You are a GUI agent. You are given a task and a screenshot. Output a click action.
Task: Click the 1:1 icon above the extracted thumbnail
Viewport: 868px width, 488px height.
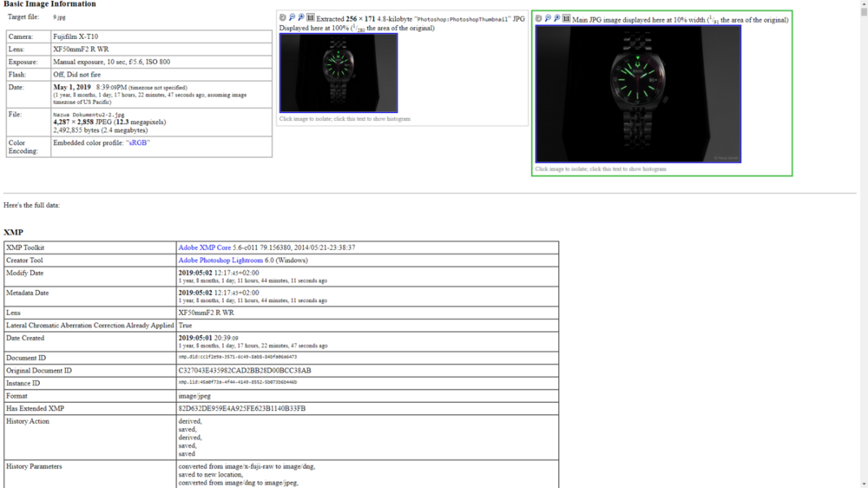pos(311,17)
